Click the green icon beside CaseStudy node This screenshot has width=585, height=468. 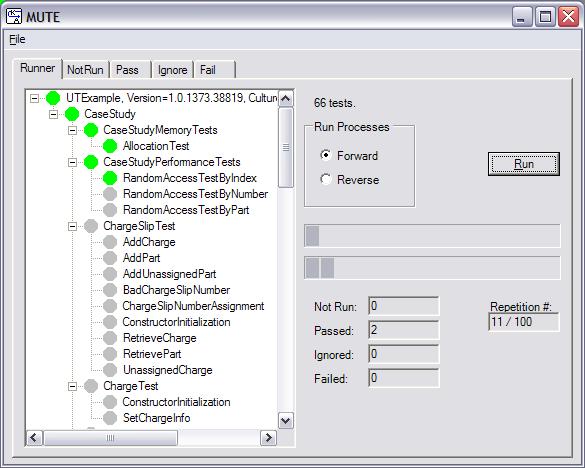coord(72,114)
